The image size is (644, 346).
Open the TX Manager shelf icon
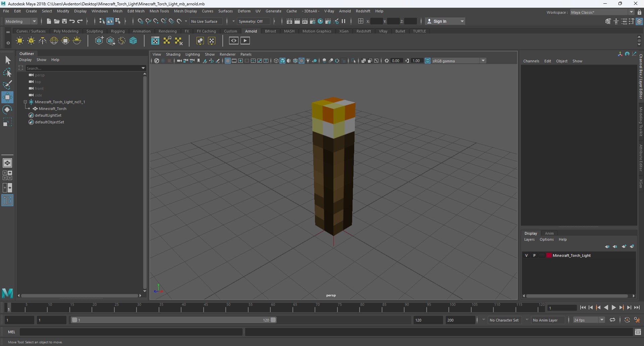(155, 41)
